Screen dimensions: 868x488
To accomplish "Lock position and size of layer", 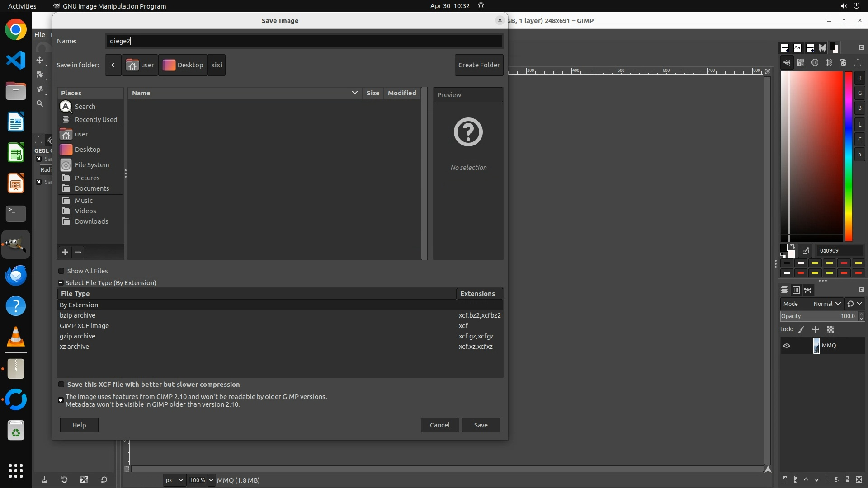I will click(816, 330).
